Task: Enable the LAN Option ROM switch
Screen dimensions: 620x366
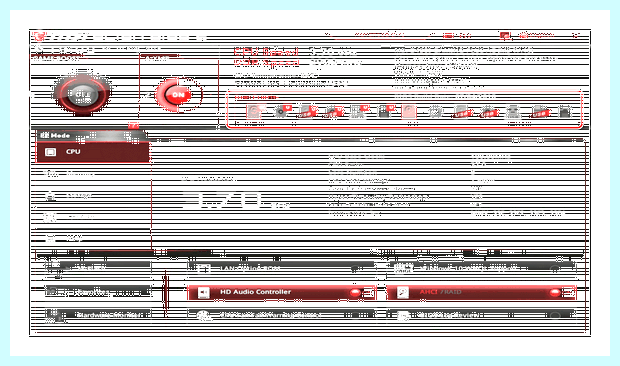Action: 355,269
